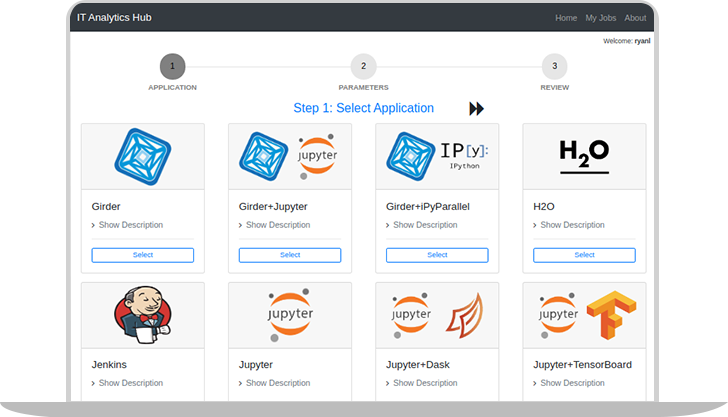The width and height of the screenshot is (728, 417).
Task: Click the REVIEW step label
Action: tap(554, 87)
